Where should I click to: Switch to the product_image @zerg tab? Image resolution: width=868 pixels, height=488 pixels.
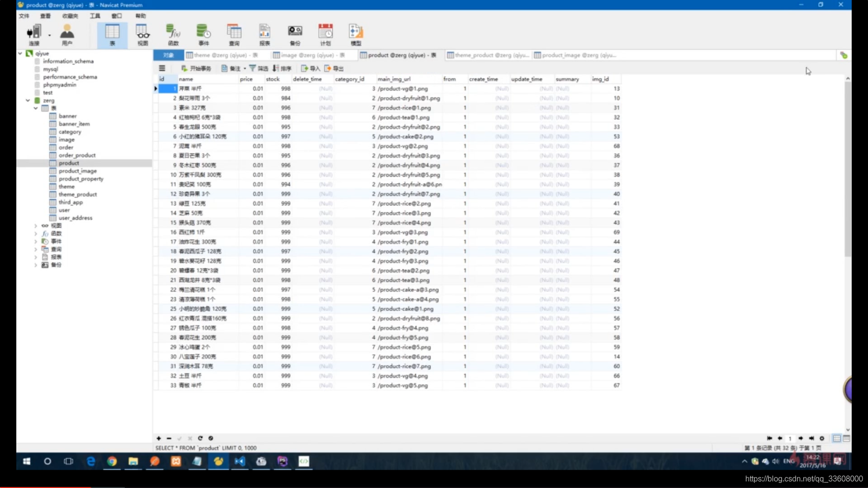[x=575, y=55]
